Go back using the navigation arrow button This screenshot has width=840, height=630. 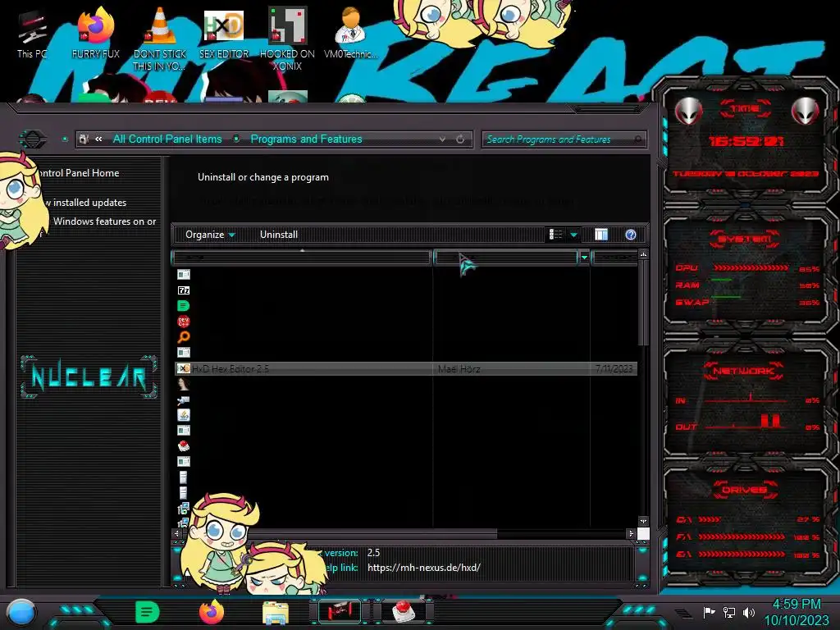[x=33, y=139]
